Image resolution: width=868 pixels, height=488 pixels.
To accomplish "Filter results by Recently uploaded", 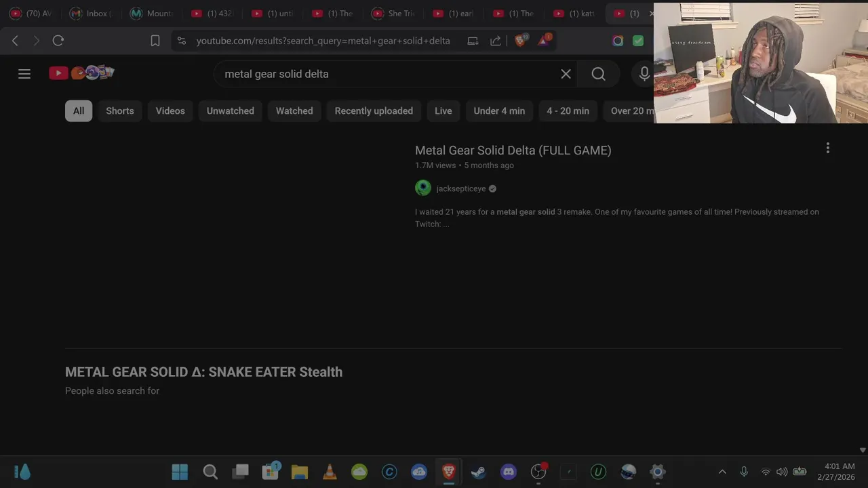I will [374, 110].
